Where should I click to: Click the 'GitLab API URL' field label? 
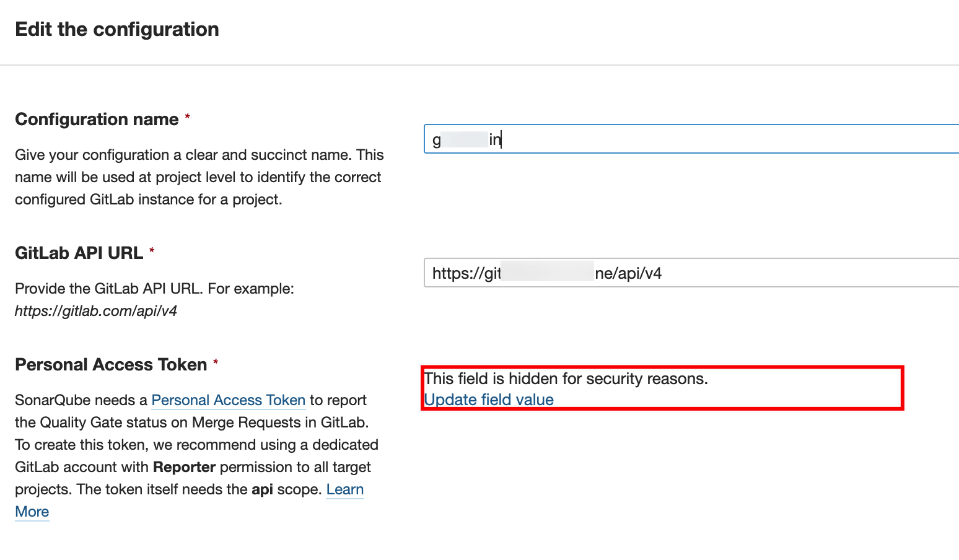79,253
